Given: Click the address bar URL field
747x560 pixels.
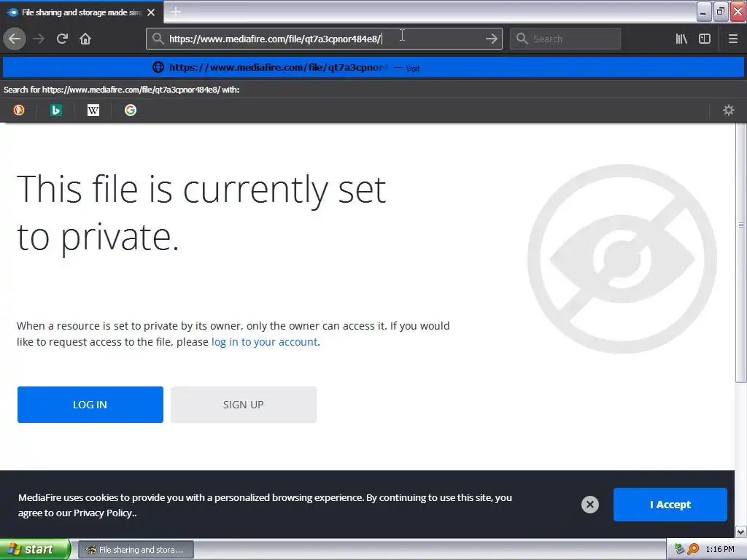Looking at the screenshot, I should pyautogui.click(x=324, y=39).
